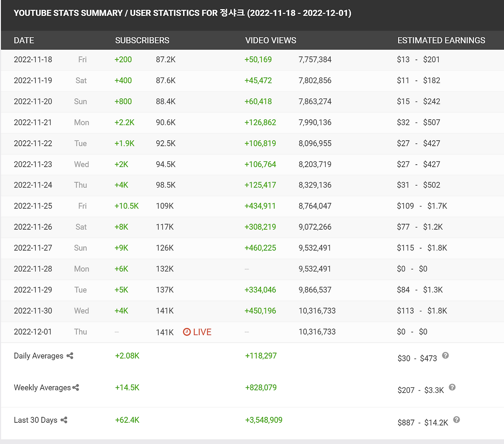Click the 132K subscriber total
The height and width of the screenshot is (444, 504).
pyautogui.click(x=165, y=269)
